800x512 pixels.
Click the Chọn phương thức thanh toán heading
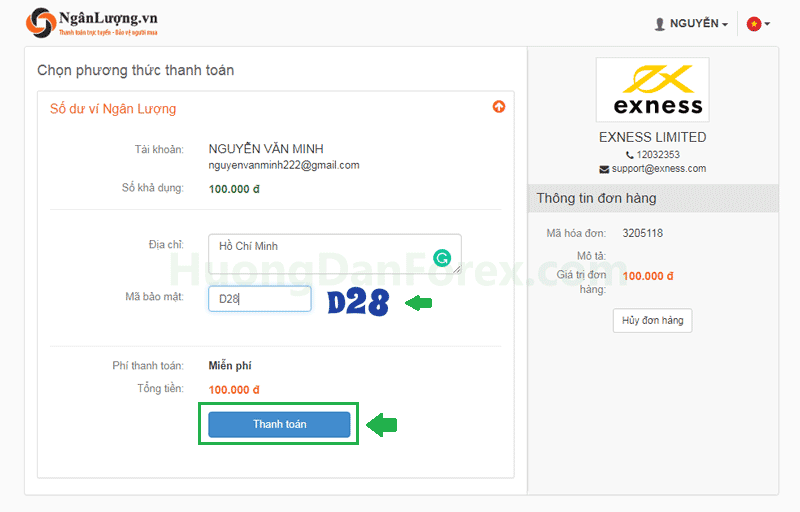tap(135, 70)
